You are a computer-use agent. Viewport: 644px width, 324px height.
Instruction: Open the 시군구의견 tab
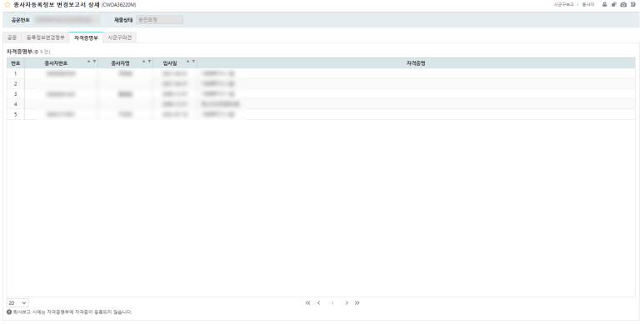(119, 37)
